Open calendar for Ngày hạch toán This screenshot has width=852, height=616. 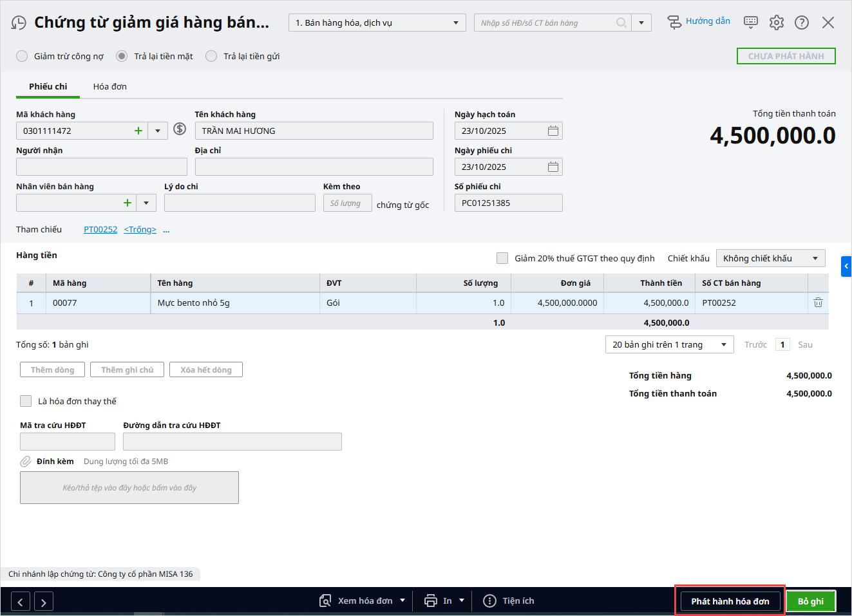pos(553,131)
